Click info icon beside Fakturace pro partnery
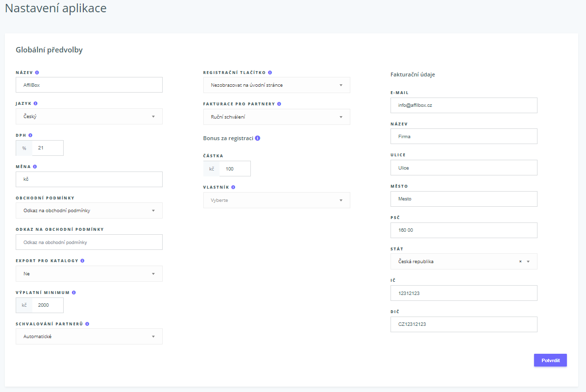 [279, 104]
